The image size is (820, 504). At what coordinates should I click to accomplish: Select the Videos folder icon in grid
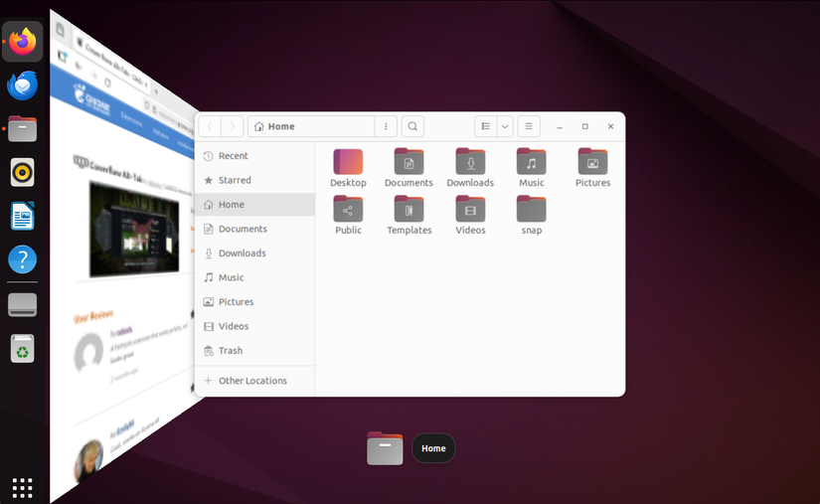[x=470, y=209]
